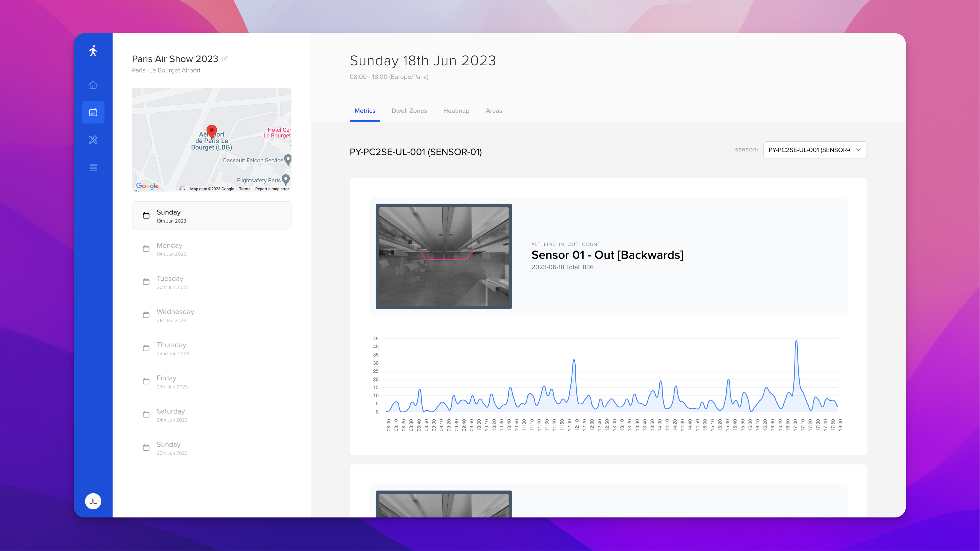Open the Home sidebar icon
The height and width of the screenshot is (551, 980).
(x=93, y=84)
